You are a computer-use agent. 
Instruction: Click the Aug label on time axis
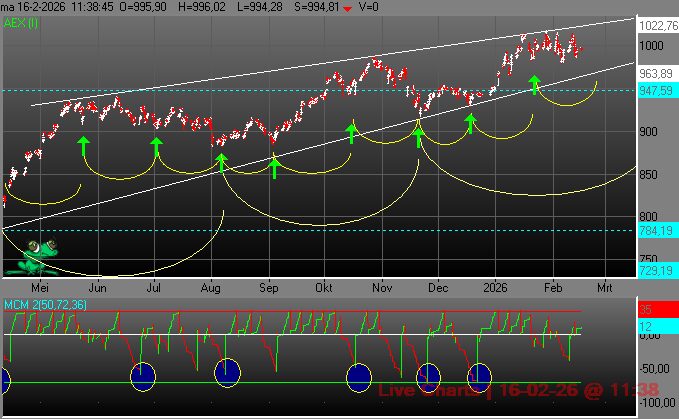[210, 286]
